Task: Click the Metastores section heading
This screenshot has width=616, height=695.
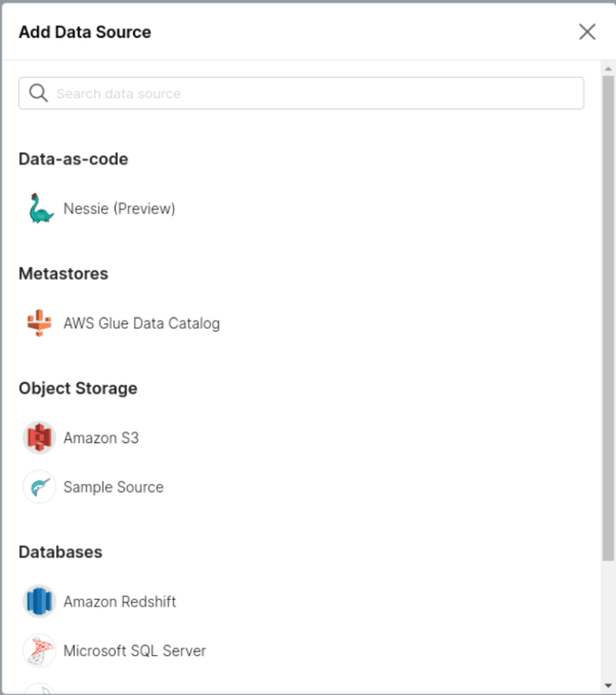Action: (63, 273)
